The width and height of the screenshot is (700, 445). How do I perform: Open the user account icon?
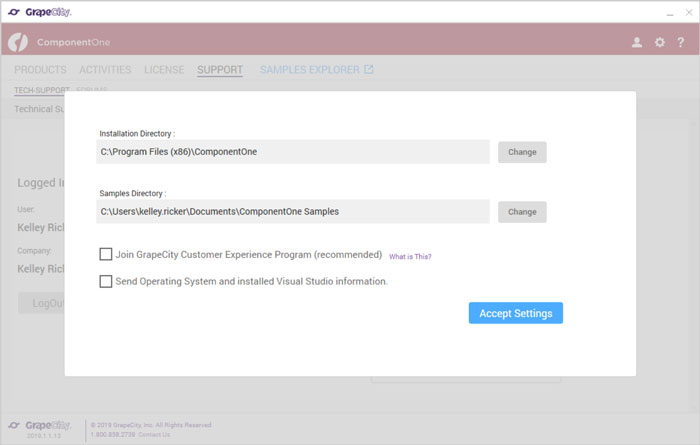coord(637,42)
